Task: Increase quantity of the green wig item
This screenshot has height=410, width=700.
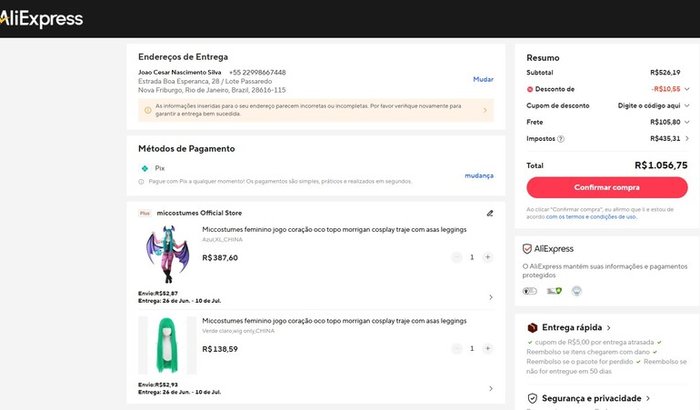Action: (487, 348)
